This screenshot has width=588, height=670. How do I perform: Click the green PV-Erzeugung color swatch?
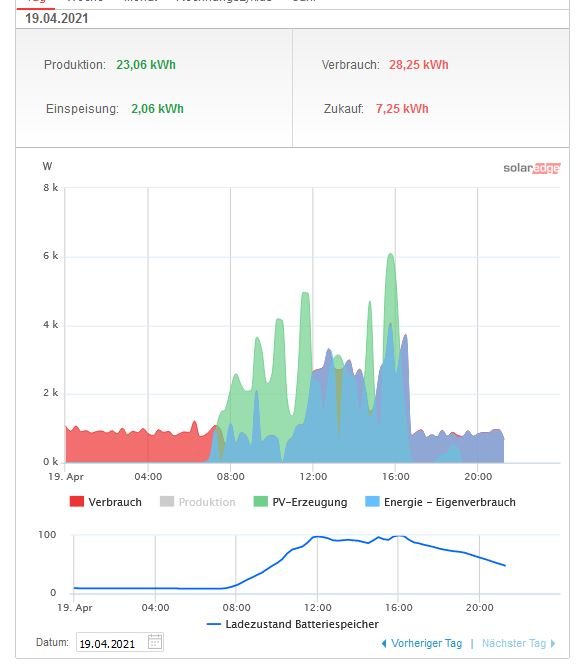pos(261,501)
